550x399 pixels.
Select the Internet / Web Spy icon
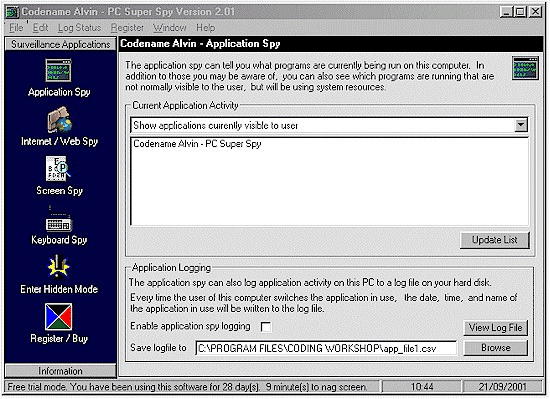pyautogui.click(x=59, y=120)
